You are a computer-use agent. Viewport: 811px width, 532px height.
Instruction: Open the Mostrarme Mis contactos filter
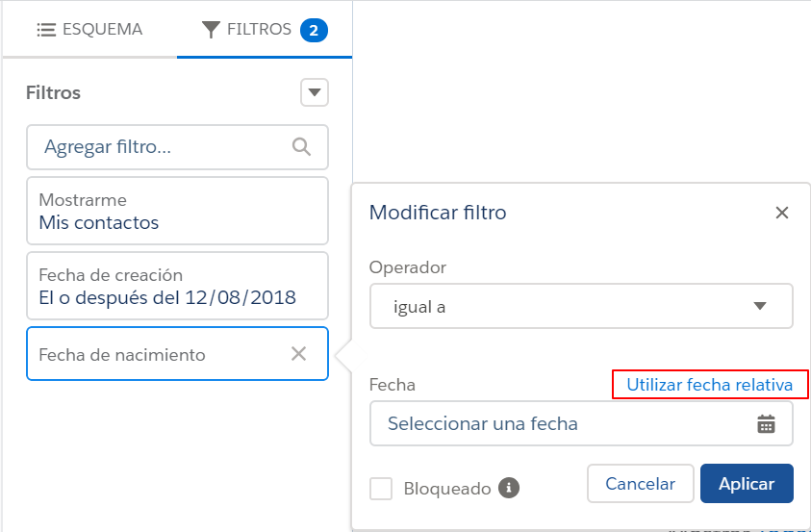177,211
